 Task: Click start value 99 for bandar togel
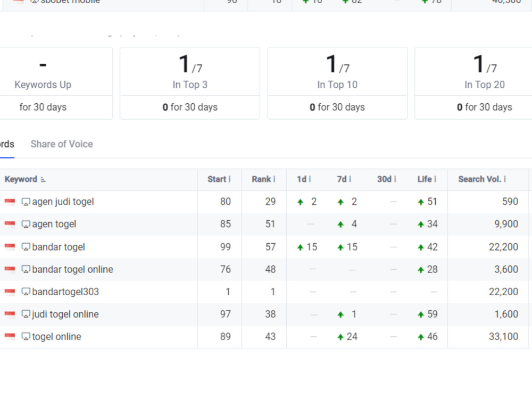[225, 247]
